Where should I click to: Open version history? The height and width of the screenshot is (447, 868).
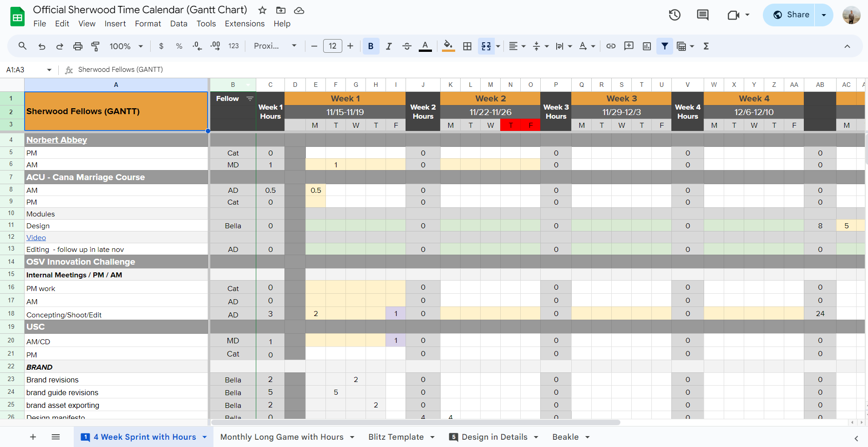[x=675, y=15]
